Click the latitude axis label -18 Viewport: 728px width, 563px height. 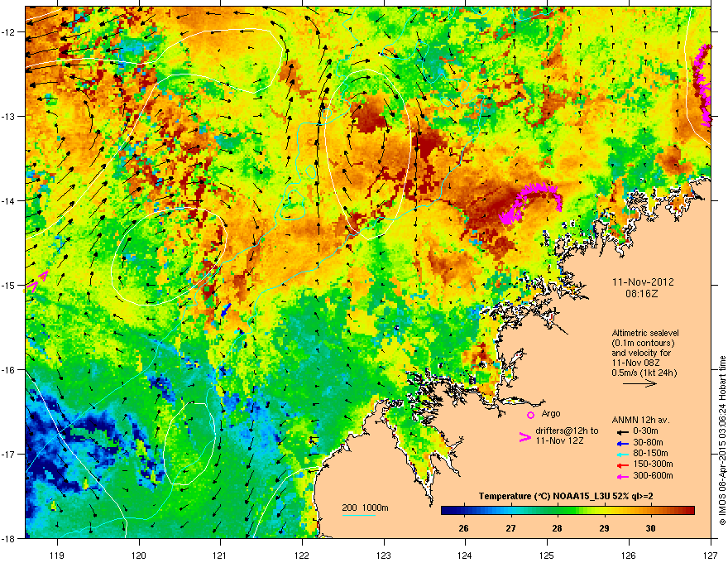coord(9,538)
